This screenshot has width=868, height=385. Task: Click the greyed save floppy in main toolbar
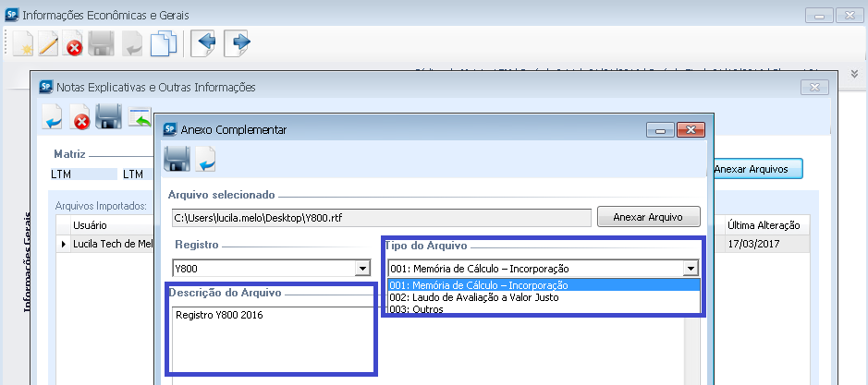pyautogui.click(x=102, y=43)
